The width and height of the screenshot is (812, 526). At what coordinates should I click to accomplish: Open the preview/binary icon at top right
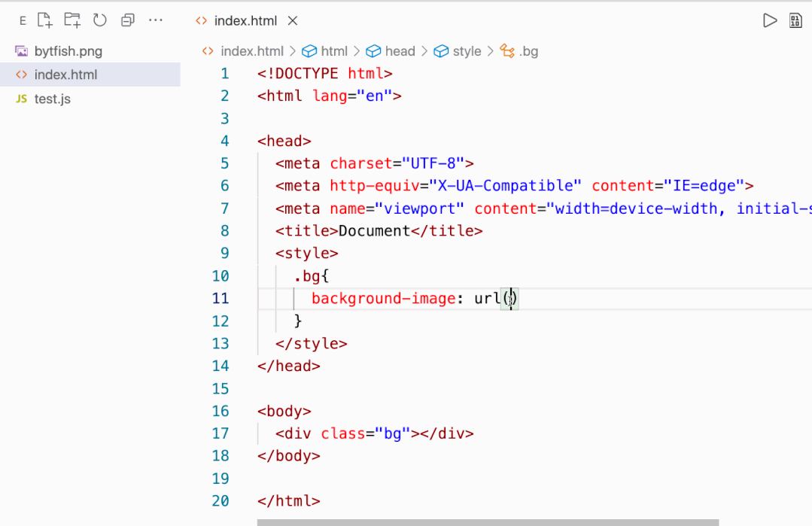(x=795, y=21)
